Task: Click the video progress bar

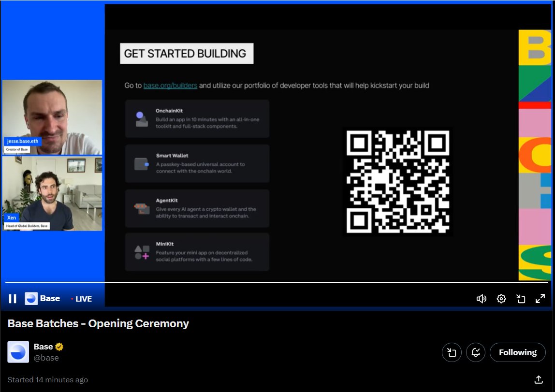Action: (277, 282)
